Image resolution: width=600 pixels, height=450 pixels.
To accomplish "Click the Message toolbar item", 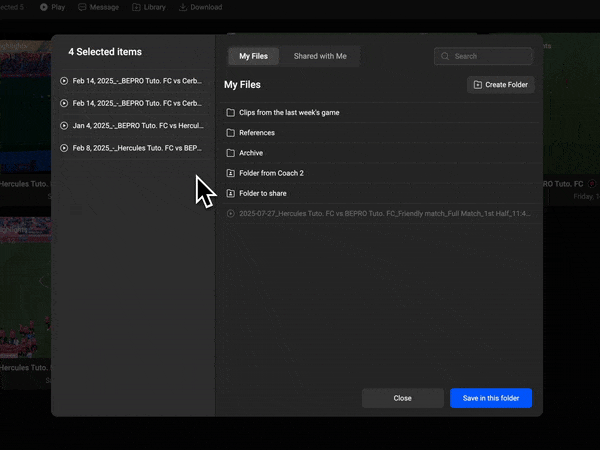I will [98, 7].
